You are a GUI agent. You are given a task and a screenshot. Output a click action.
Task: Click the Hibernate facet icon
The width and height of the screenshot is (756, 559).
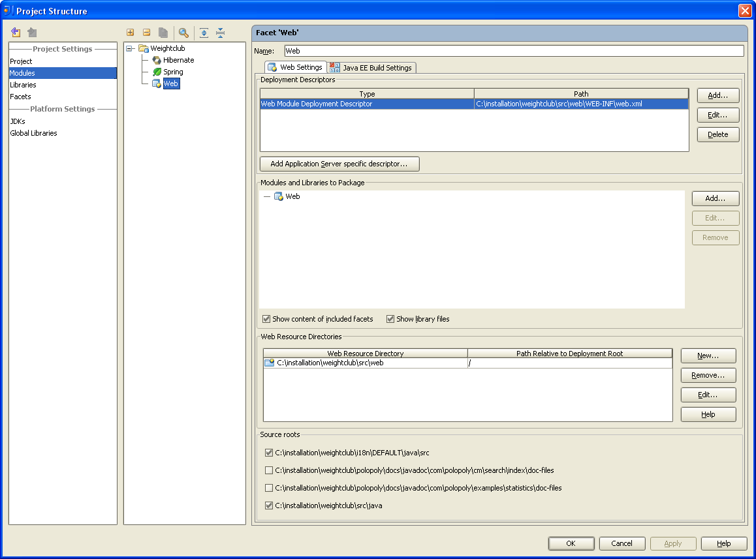[x=157, y=60]
